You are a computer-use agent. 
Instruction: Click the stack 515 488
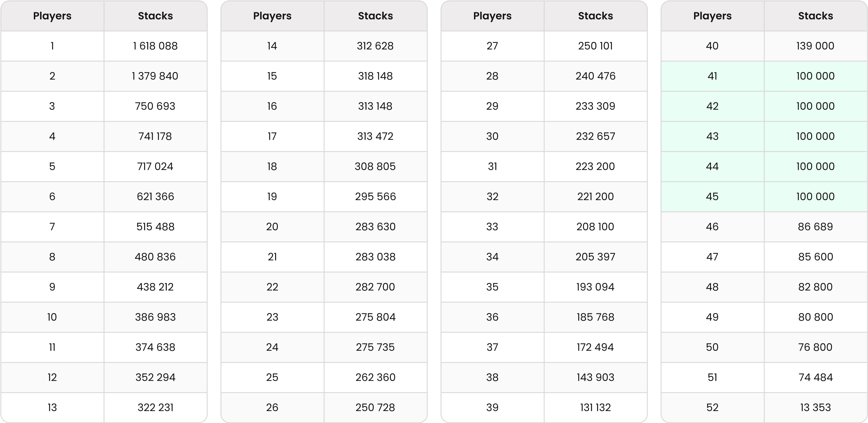pyautogui.click(x=155, y=227)
